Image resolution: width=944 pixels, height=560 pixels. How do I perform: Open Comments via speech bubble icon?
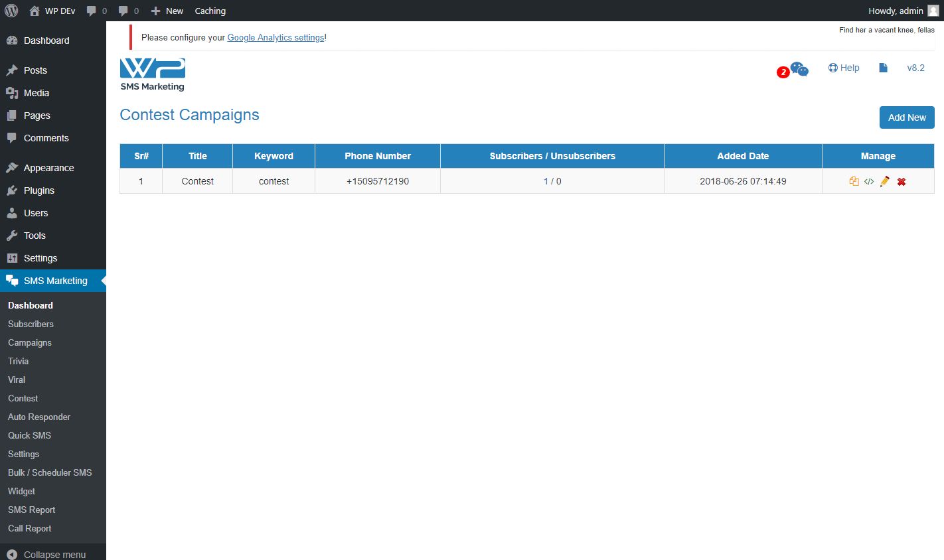(x=12, y=138)
